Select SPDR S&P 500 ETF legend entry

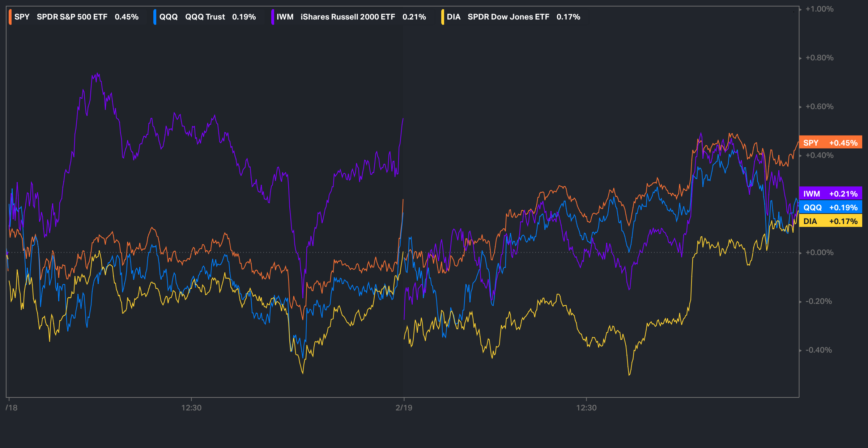[72, 17]
